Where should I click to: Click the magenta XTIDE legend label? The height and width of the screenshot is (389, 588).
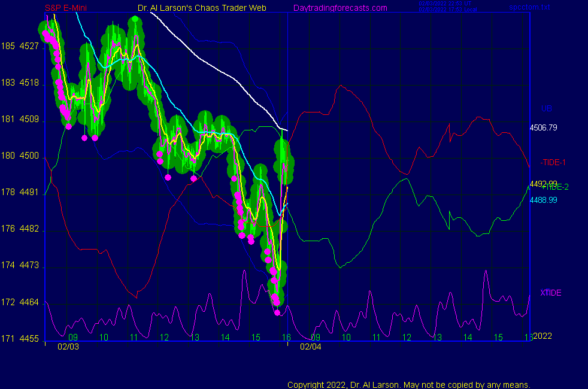point(550,293)
